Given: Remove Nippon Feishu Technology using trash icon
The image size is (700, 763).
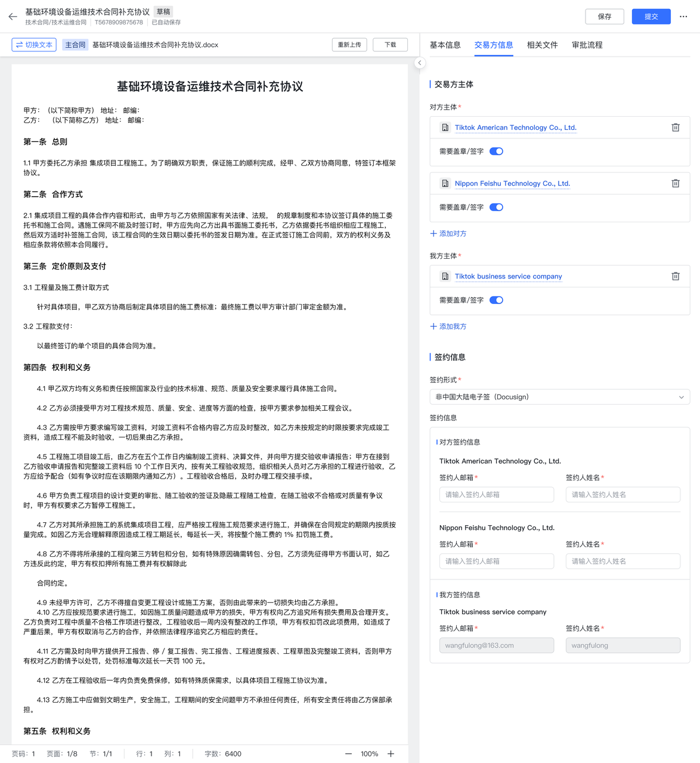Looking at the screenshot, I should pyautogui.click(x=676, y=183).
